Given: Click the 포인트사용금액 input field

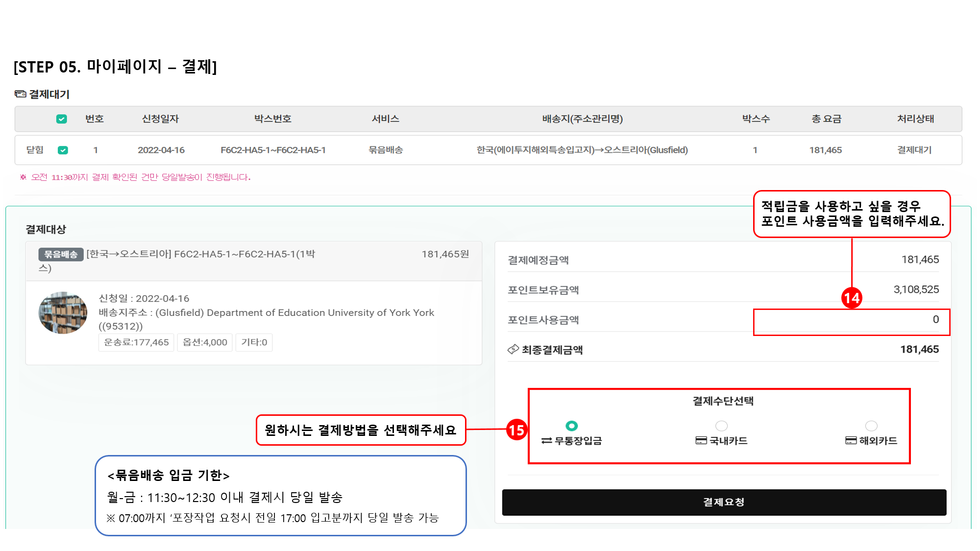Looking at the screenshot, I should click(x=851, y=322).
